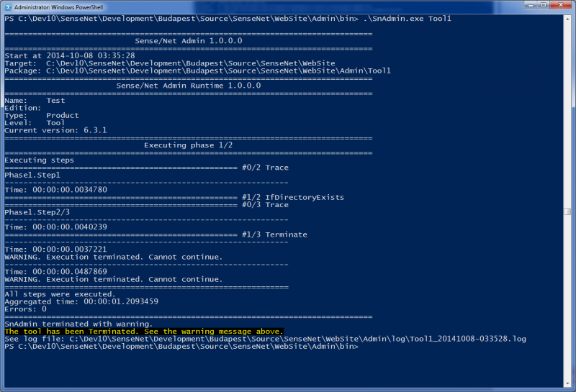576x392 pixels.
Task: Click the '#1/2 IfDirectoryExists' label
Action: tap(293, 198)
